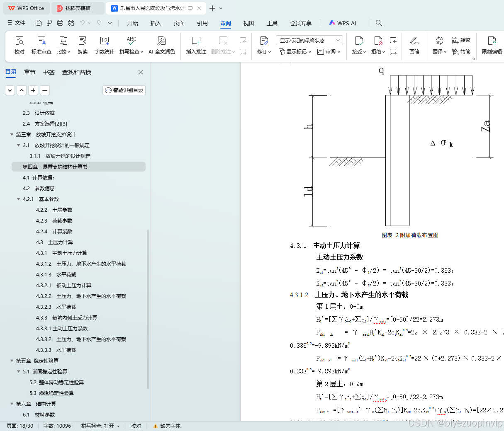Image resolution: width=504 pixels, height=431 pixels.
Task: Open the WPS AI tab
Action: [x=343, y=23]
